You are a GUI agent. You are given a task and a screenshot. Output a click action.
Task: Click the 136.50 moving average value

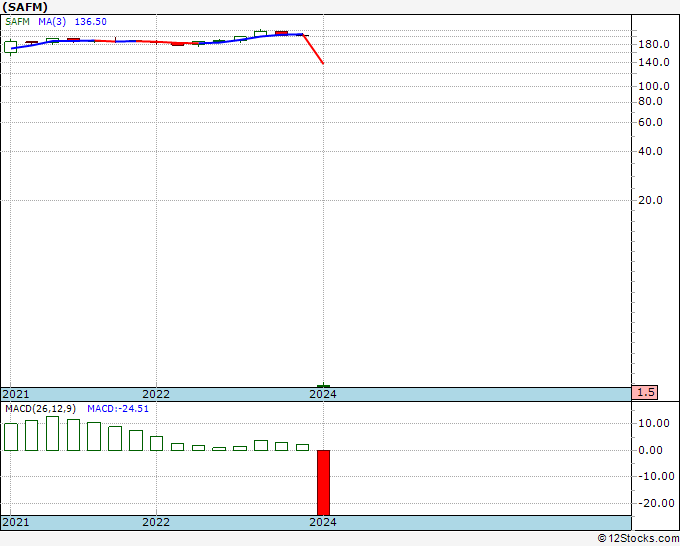(x=91, y=22)
